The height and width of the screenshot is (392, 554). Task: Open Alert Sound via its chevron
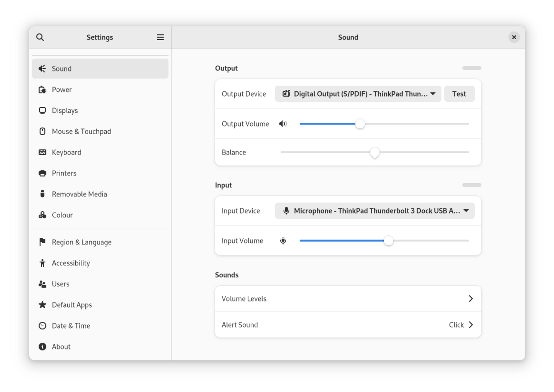[x=470, y=324]
